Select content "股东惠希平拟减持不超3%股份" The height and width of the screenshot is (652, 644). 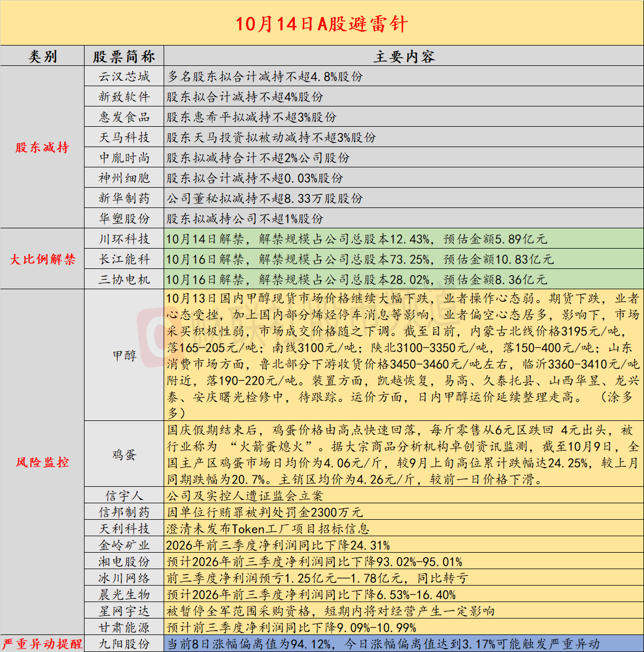click(x=251, y=117)
